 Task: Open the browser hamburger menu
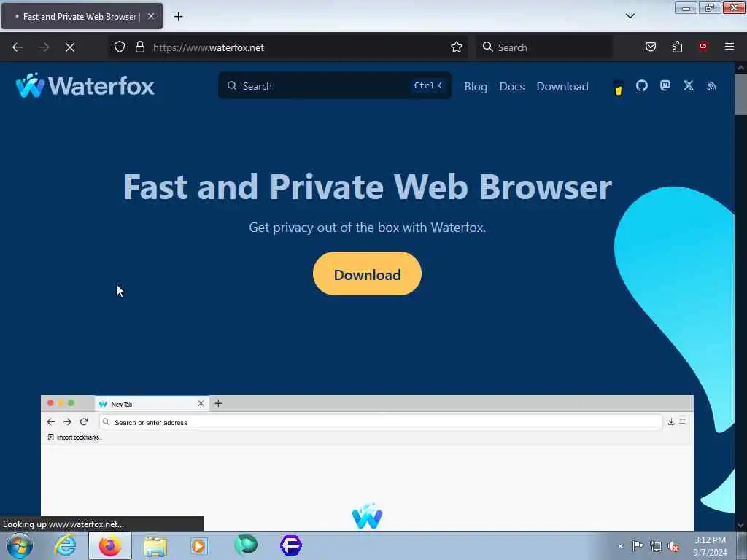[729, 47]
